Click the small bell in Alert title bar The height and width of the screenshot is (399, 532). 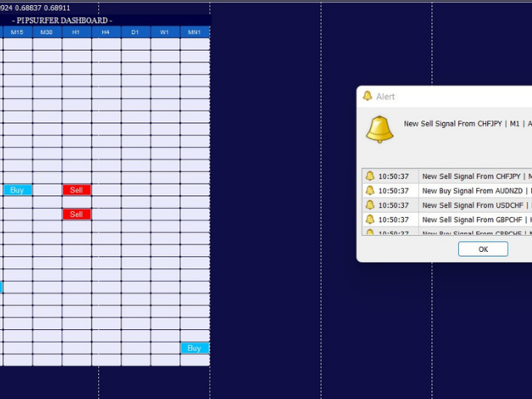click(x=367, y=96)
